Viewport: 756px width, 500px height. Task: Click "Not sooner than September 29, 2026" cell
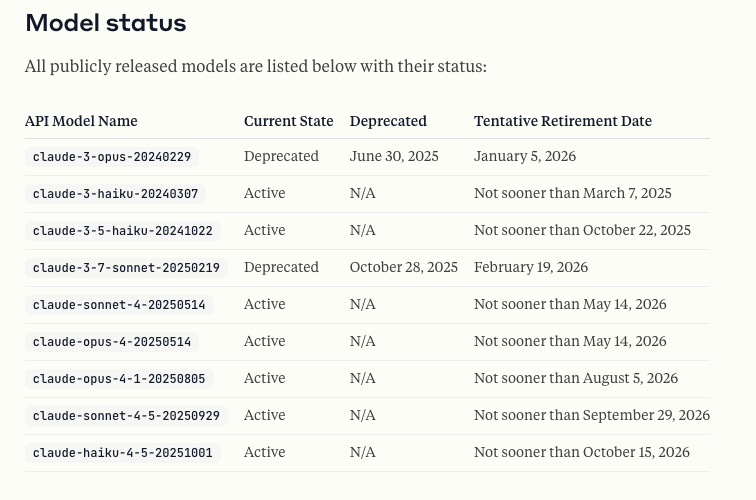591,416
